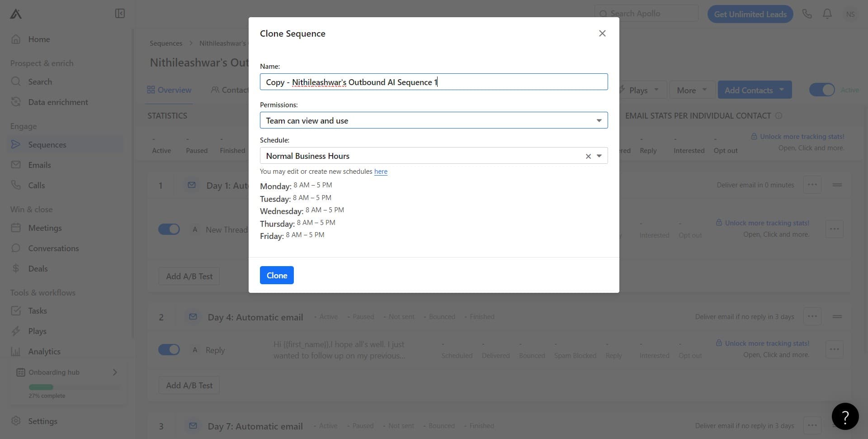Open the notifications bell
This screenshot has width=868, height=439.
827,14
